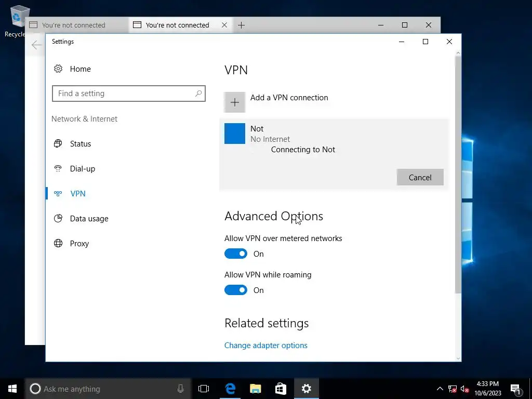Screen dimensions: 532x399
Task: Click the Settings gear taskbar icon
Action: [x=306, y=389]
